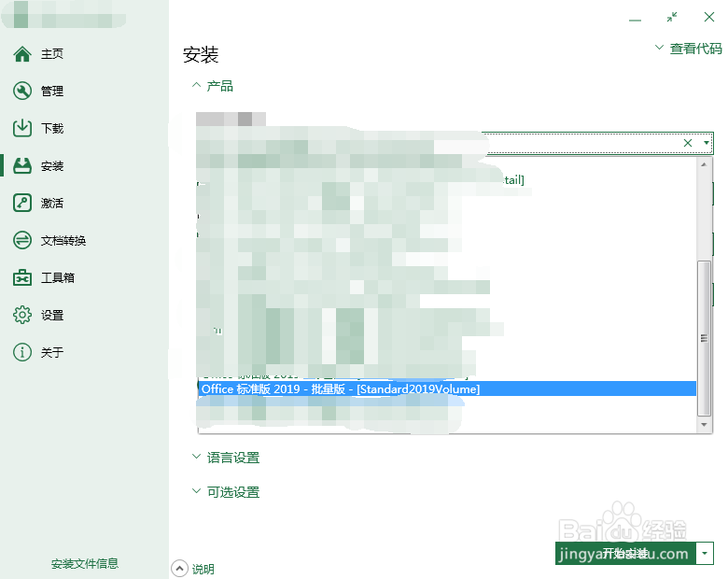Open the 激活 key icon
728x579 pixels.
(x=22, y=203)
